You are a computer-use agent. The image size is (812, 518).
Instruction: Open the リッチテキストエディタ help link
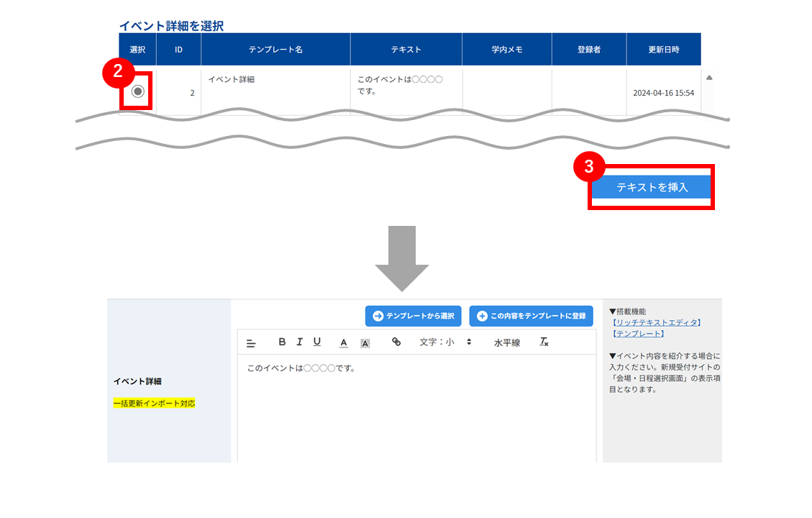click(656, 323)
